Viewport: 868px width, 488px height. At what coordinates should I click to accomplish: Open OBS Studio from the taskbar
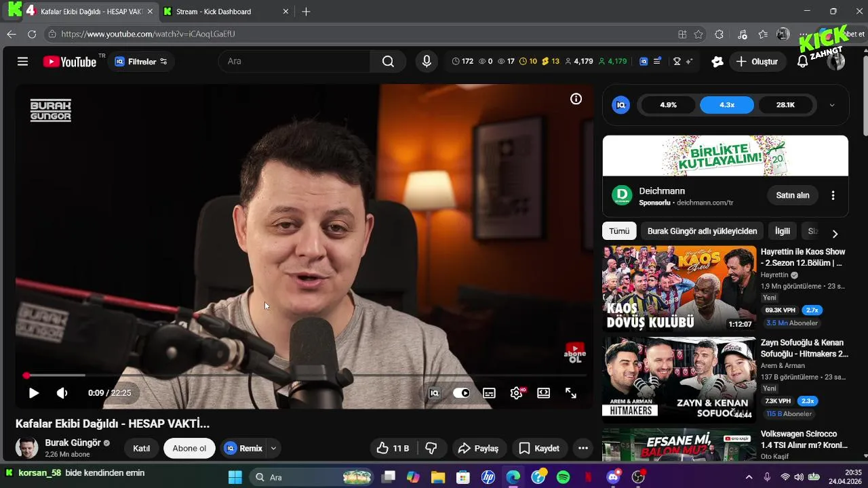[x=638, y=477]
